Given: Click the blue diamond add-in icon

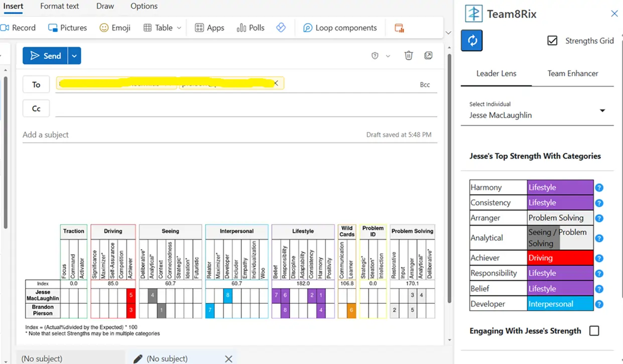Looking at the screenshot, I should (x=281, y=28).
